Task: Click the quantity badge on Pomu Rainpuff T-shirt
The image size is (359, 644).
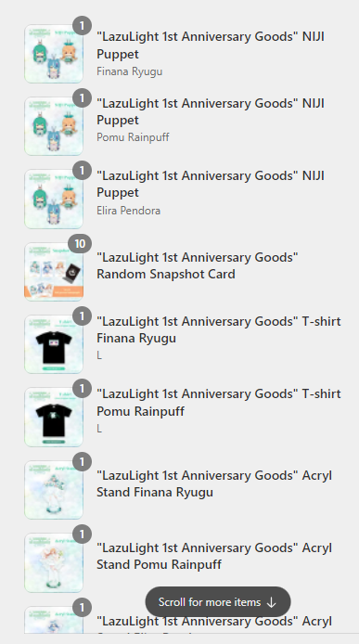Action: pyautogui.click(x=83, y=389)
